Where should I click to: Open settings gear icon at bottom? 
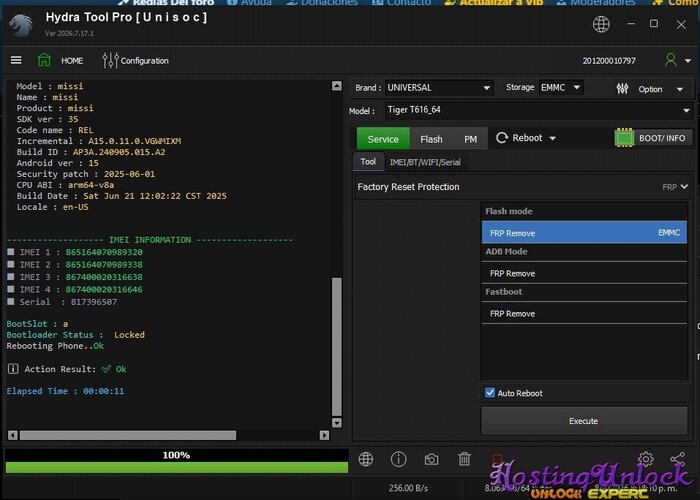pos(646,458)
